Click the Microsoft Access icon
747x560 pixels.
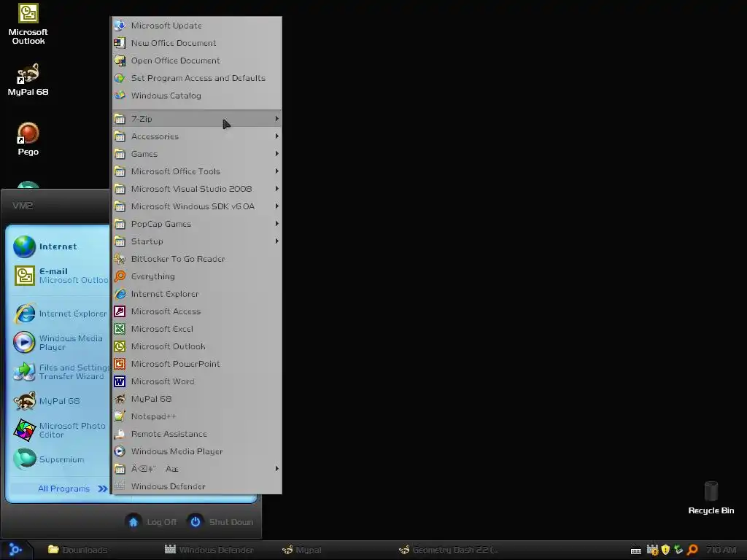point(120,311)
